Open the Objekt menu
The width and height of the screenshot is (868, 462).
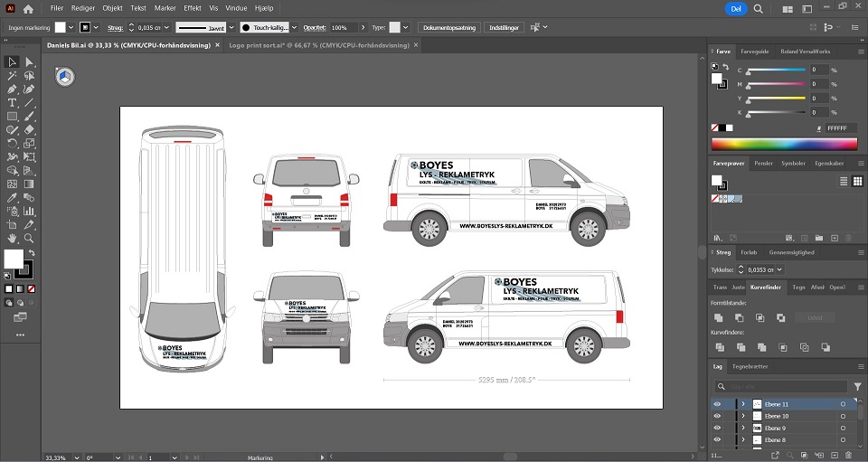pos(112,8)
